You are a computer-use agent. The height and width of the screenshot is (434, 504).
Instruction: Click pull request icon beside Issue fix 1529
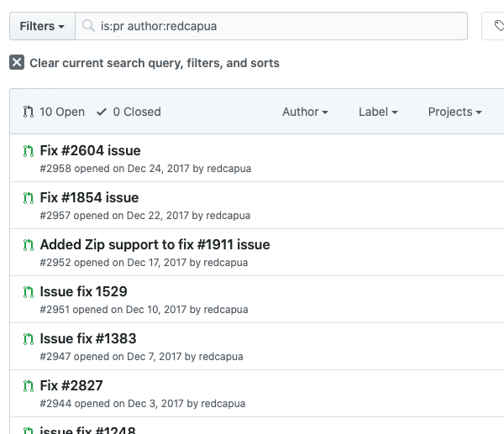click(28, 292)
